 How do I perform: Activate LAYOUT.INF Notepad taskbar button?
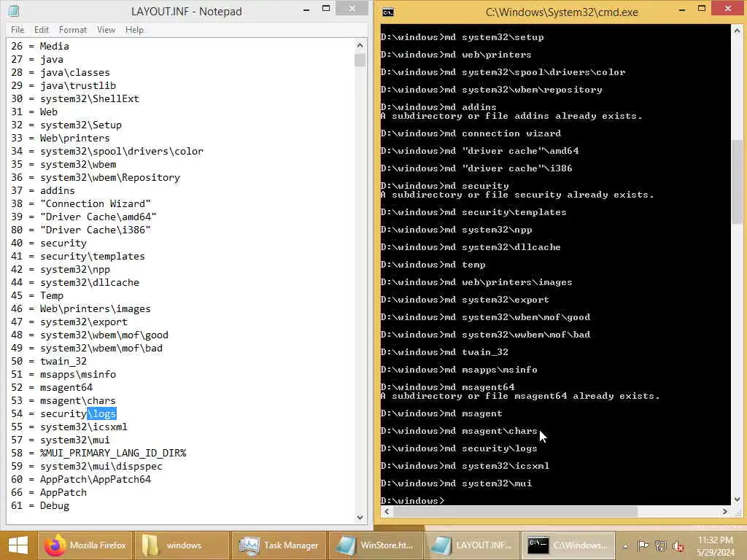(473, 545)
